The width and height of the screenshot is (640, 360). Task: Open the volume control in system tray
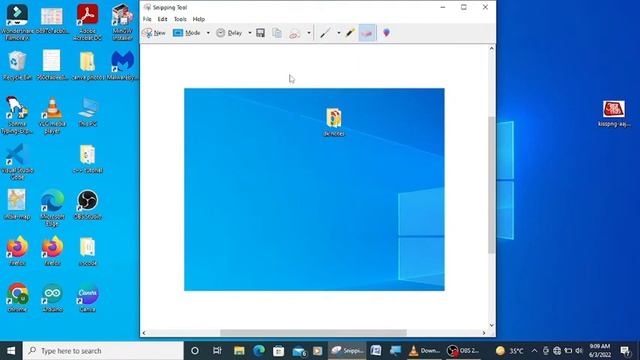pyautogui.click(x=579, y=351)
